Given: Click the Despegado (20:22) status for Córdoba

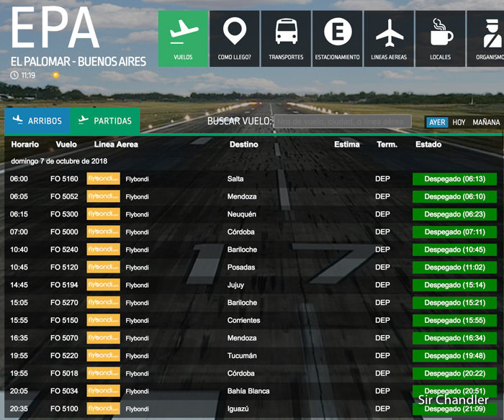Looking at the screenshot, I should (x=454, y=373).
